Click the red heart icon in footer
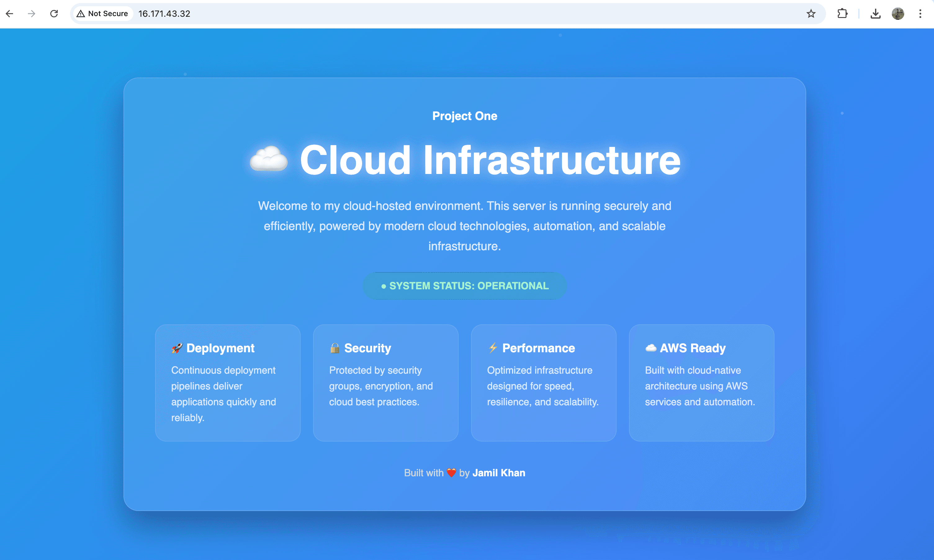The image size is (934, 560). pos(451,473)
